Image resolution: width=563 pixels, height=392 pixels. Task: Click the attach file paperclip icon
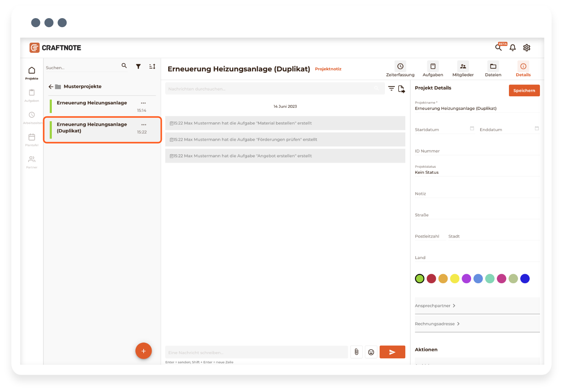(356, 352)
